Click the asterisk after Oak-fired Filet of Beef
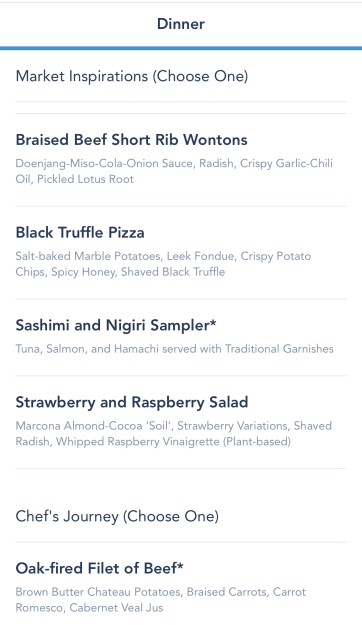Image resolution: width=362 pixels, height=625 pixels. [180, 565]
